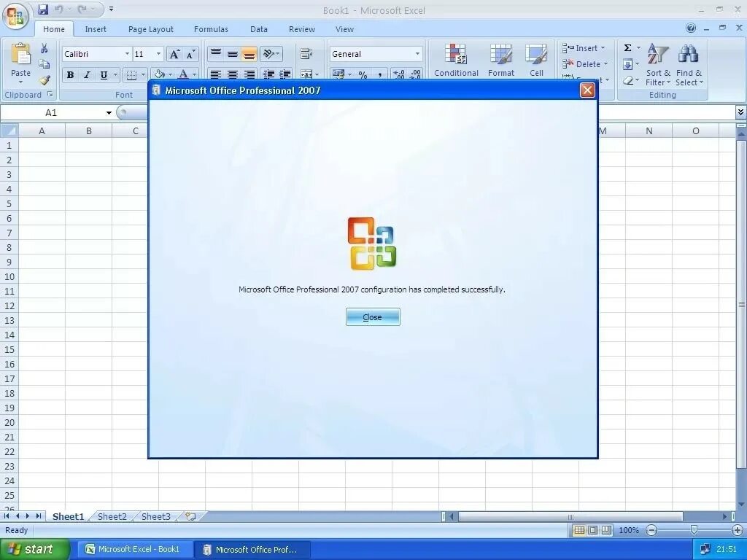Screen dimensions: 747x560
Task: Click the Fill Color paint bucket icon
Action: [160, 74]
